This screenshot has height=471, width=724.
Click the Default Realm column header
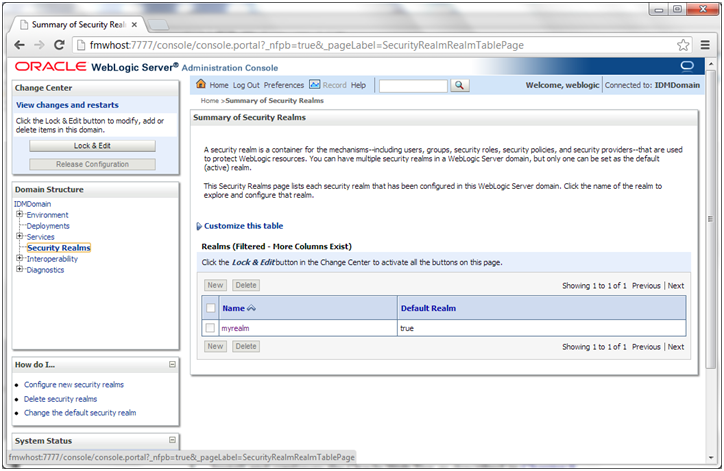point(428,308)
